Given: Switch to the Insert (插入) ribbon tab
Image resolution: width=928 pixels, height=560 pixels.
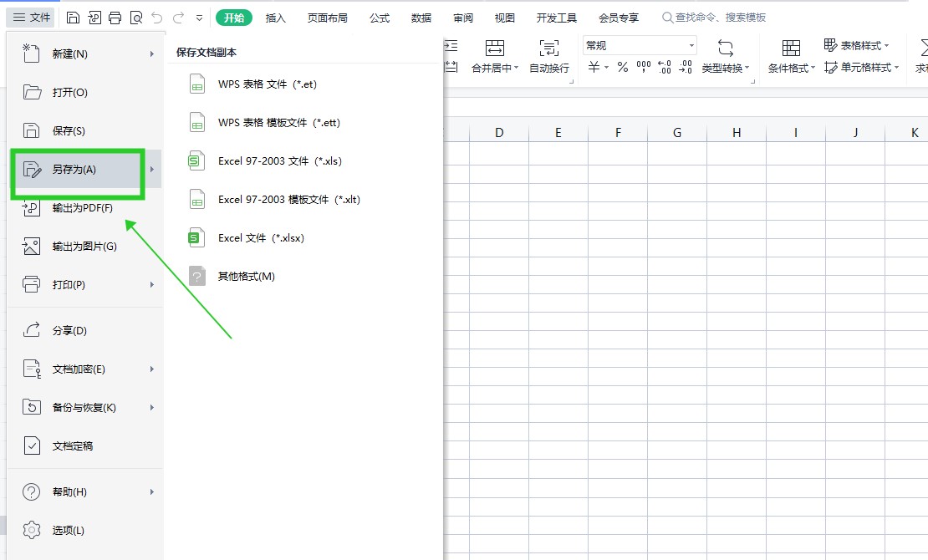Looking at the screenshot, I should [275, 18].
